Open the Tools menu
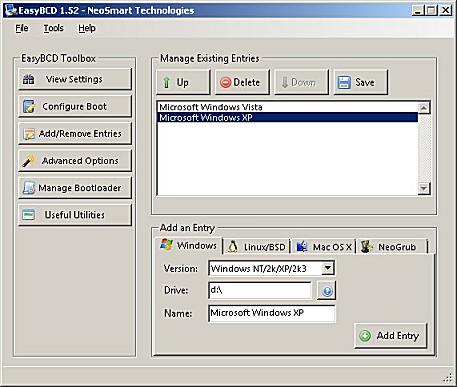This screenshot has height=387, width=457. click(53, 28)
